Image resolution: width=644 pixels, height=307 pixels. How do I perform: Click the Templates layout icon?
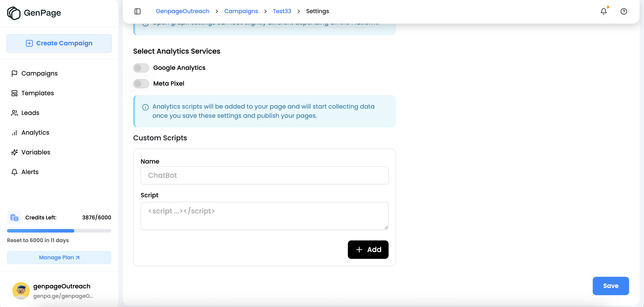click(14, 93)
